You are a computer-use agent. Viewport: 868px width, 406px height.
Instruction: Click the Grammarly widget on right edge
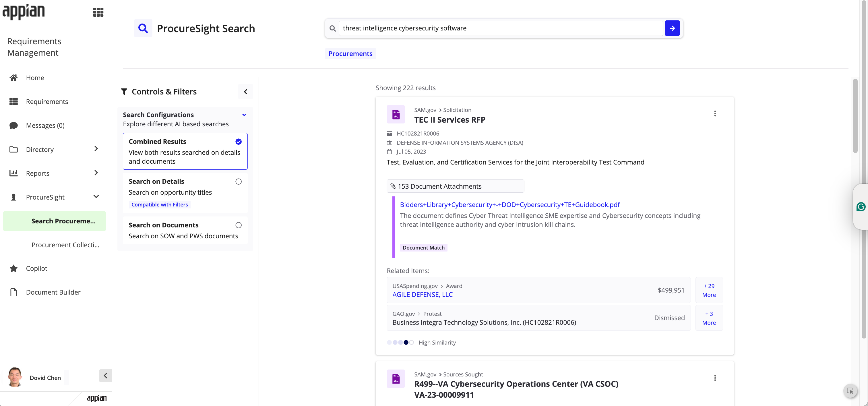[x=861, y=207]
